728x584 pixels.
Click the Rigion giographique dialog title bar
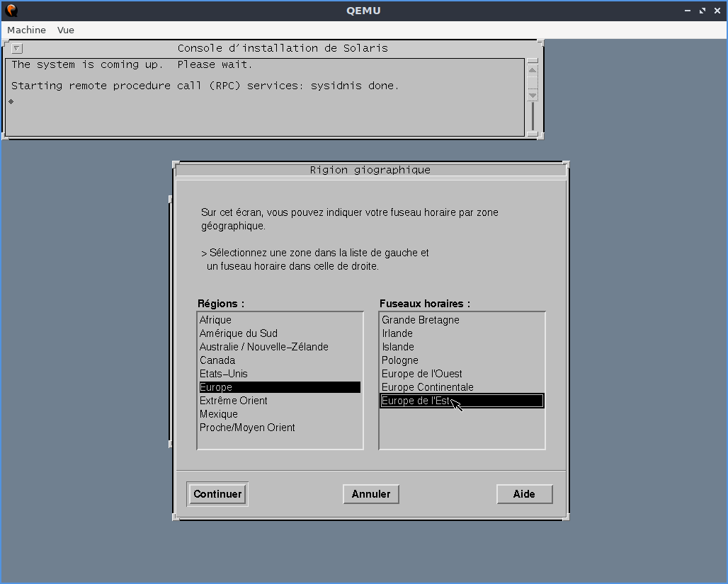[x=370, y=170]
